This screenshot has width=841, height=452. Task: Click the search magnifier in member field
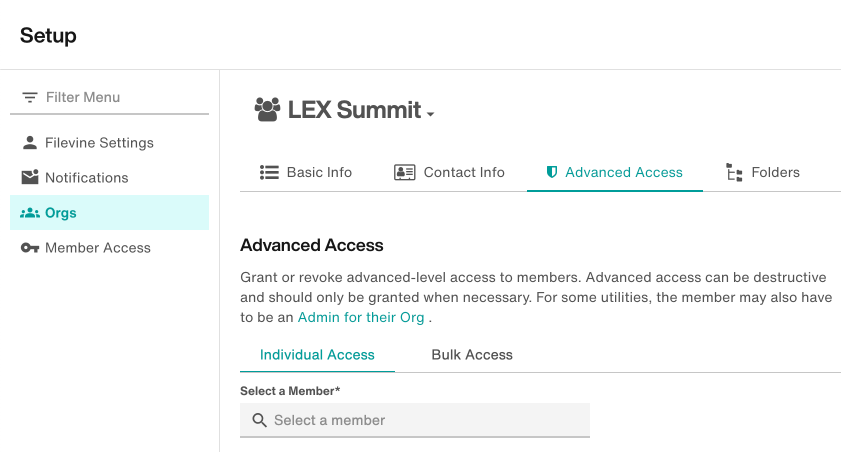coord(260,420)
